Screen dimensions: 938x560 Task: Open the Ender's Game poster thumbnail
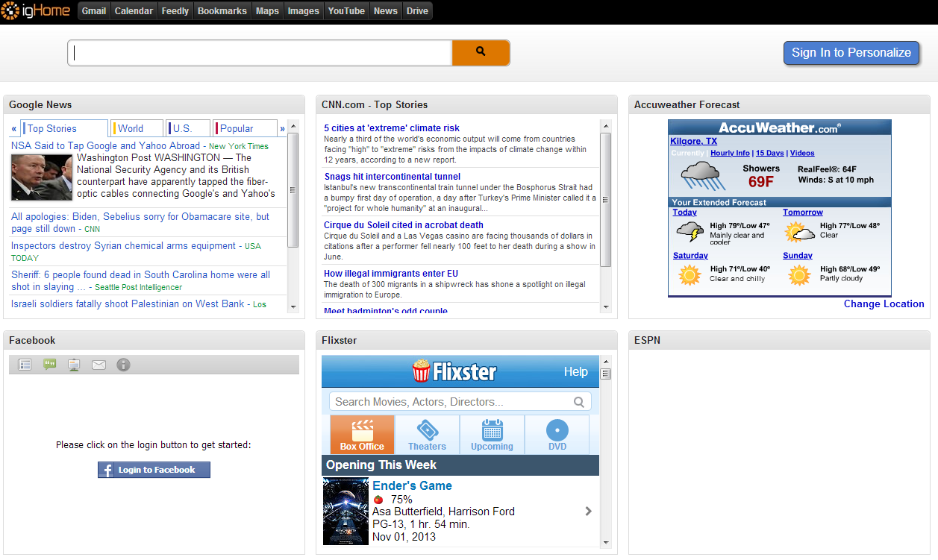coord(346,512)
